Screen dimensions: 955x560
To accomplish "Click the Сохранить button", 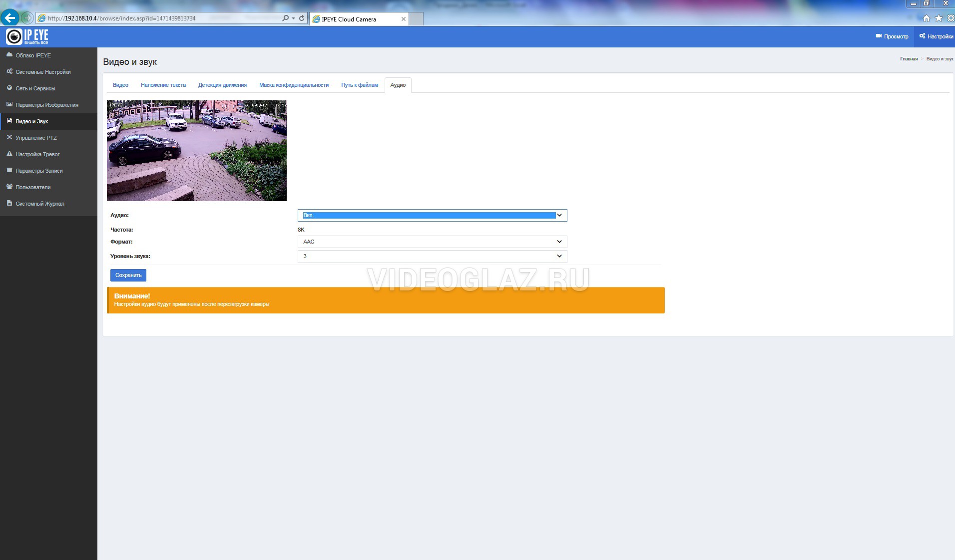I will [128, 275].
